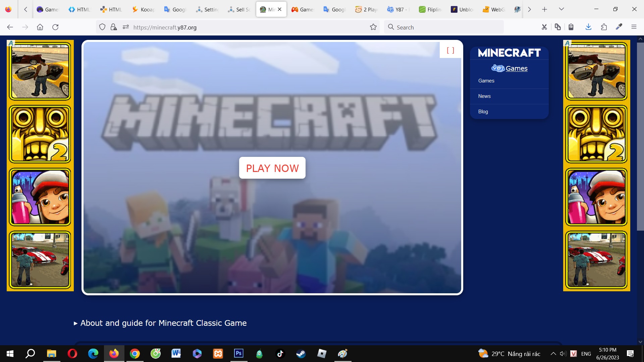The width and height of the screenshot is (644, 362).
Task: Launch Photoshop from the Windows taskbar
Action: pyautogui.click(x=238, y=353)
